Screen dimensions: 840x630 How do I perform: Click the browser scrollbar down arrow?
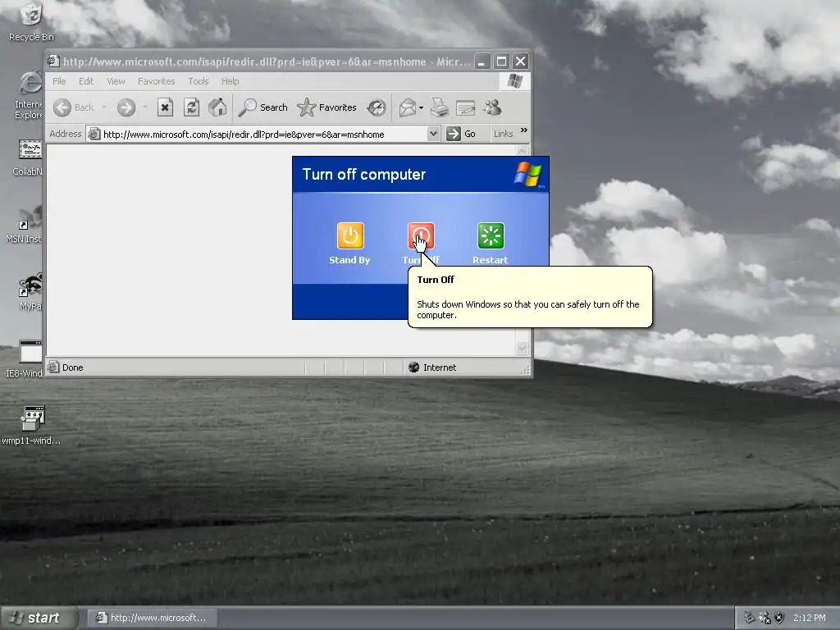[523, 349]
